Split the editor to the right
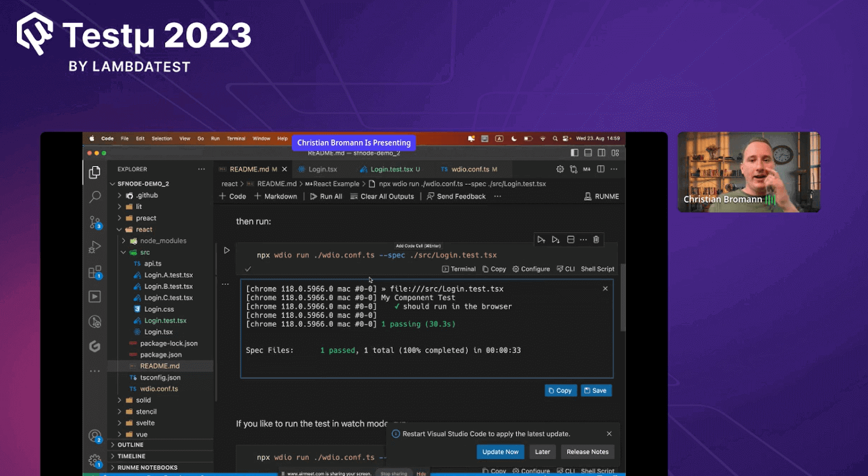 coord(601,169)
